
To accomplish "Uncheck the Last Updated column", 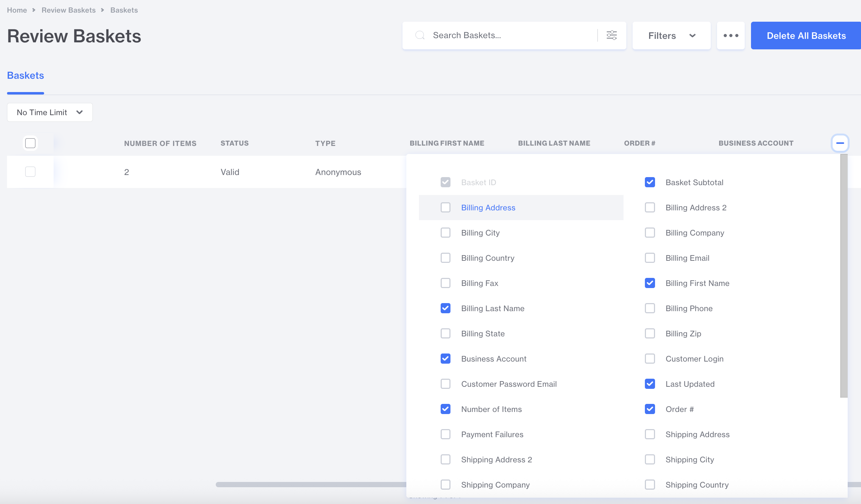I will click(650, 384).
